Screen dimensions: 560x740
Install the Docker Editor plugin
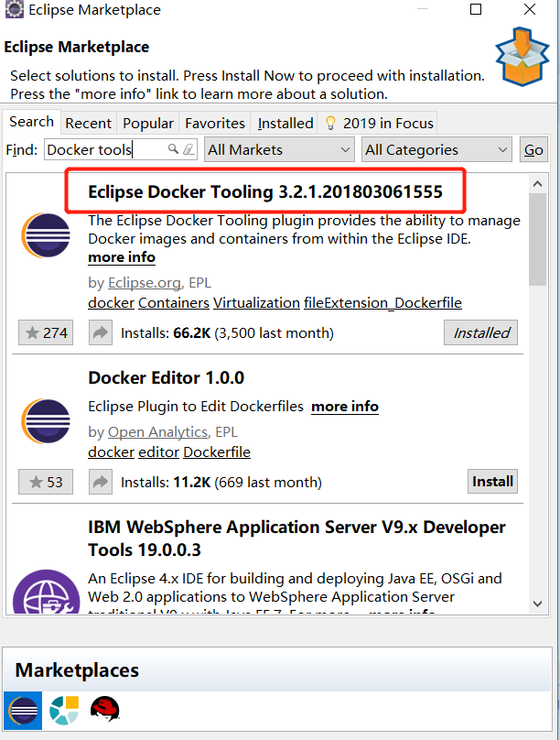click(492, 482)
